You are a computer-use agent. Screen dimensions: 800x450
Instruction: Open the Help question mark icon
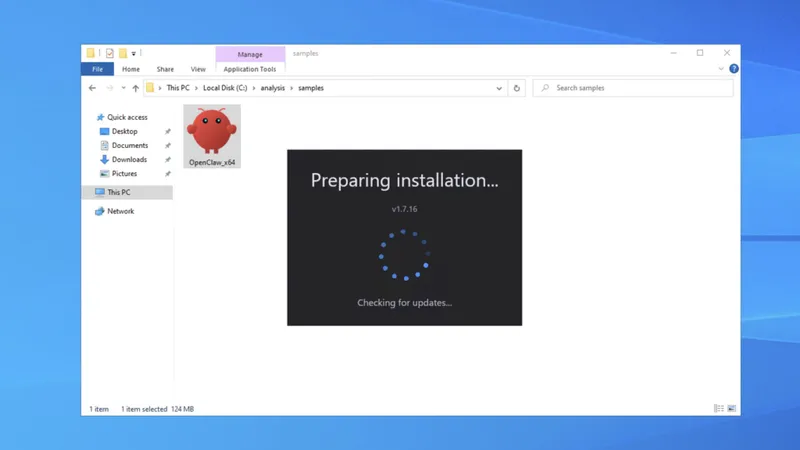734,68
